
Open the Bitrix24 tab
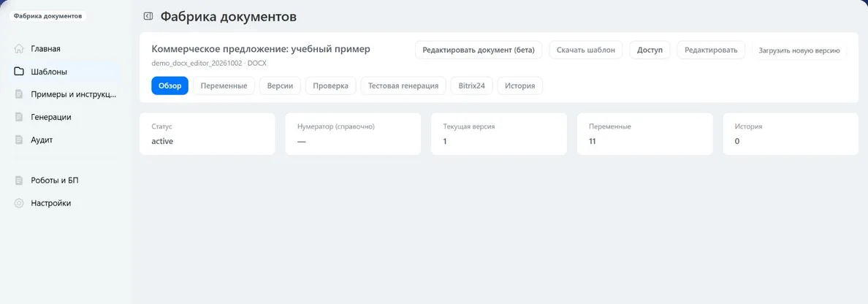[x=472, y=85]
